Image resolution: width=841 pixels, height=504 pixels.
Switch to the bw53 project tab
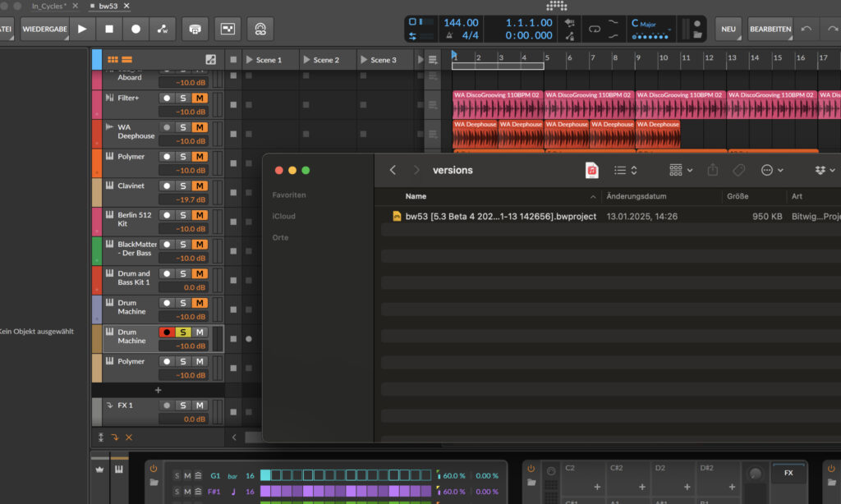[108, 6]
